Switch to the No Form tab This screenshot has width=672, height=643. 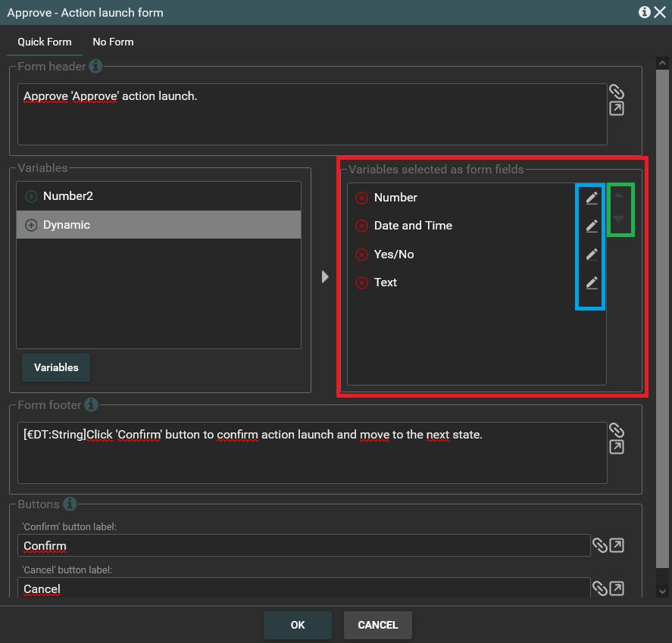(x=113, y=42)
